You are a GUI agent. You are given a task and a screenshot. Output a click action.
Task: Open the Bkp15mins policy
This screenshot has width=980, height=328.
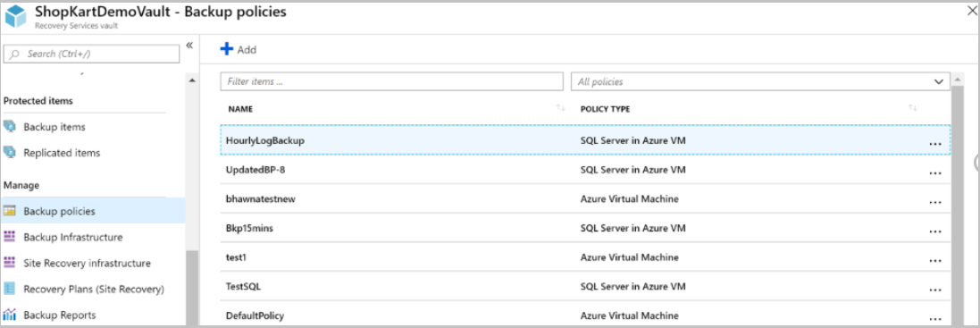pos(585,229)
